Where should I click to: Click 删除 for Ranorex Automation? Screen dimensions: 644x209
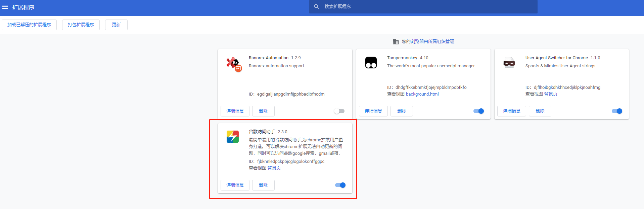point(264,111)
